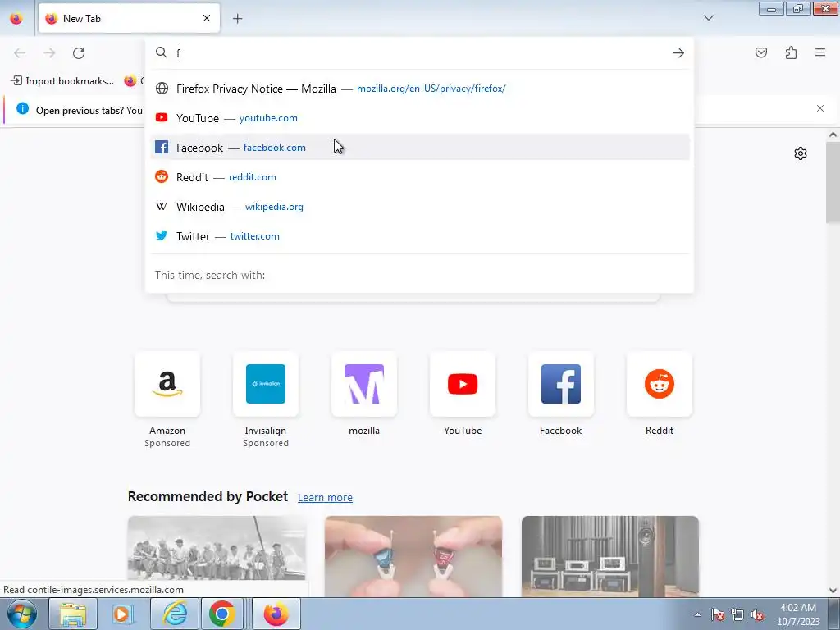Open Save to Pocket button
The height and width of the screenshot is (630, 840).
761,52
